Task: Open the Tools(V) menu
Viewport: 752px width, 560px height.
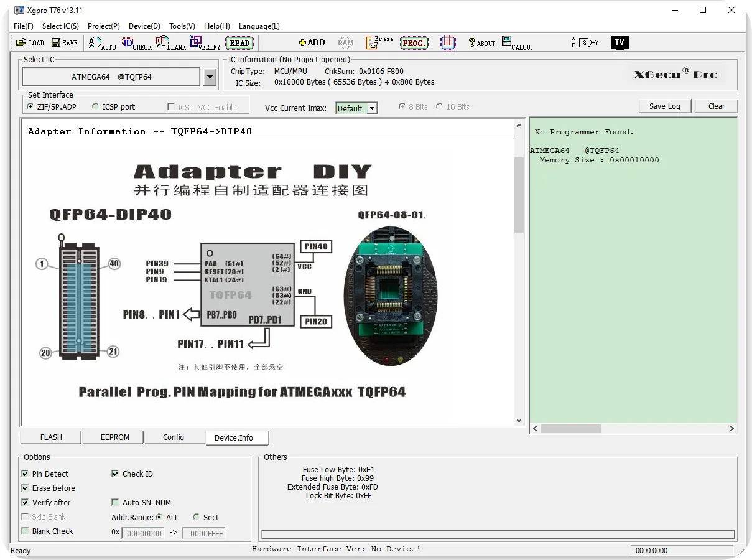Action: tap(182, 26)
